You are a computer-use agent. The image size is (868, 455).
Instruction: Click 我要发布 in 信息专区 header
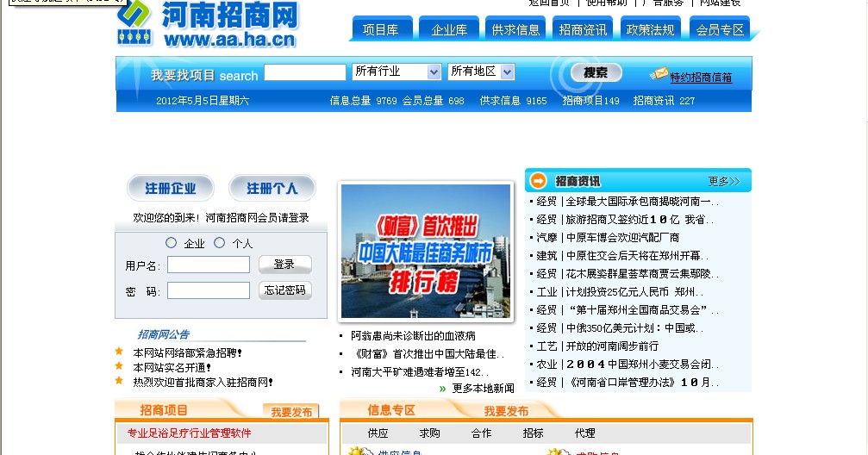[x=506, y=411]
